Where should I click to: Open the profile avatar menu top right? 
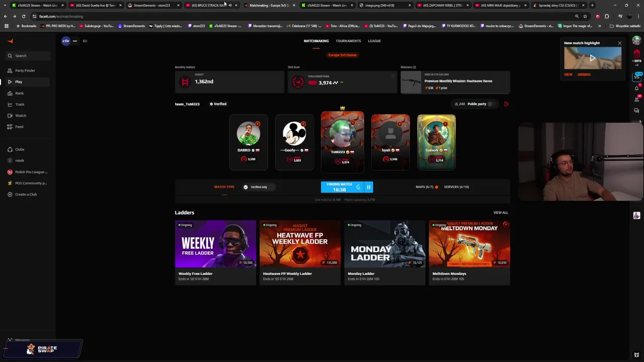click(x=636, y=41)
